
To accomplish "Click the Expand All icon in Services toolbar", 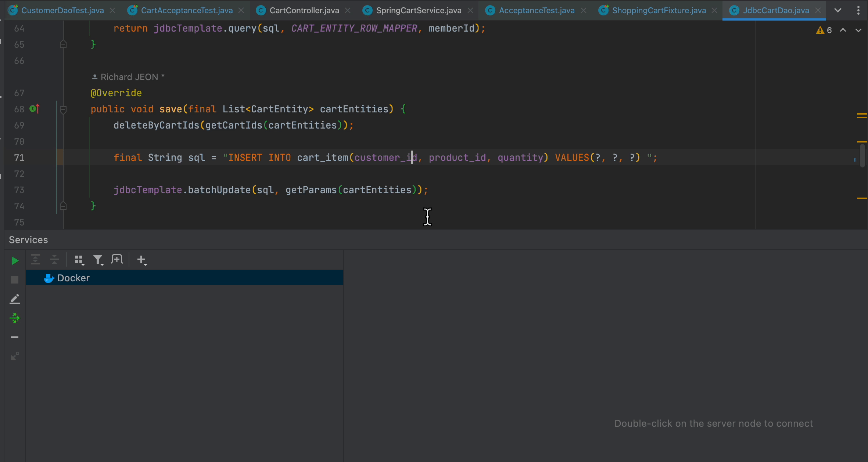I will (x=35, y=260).
